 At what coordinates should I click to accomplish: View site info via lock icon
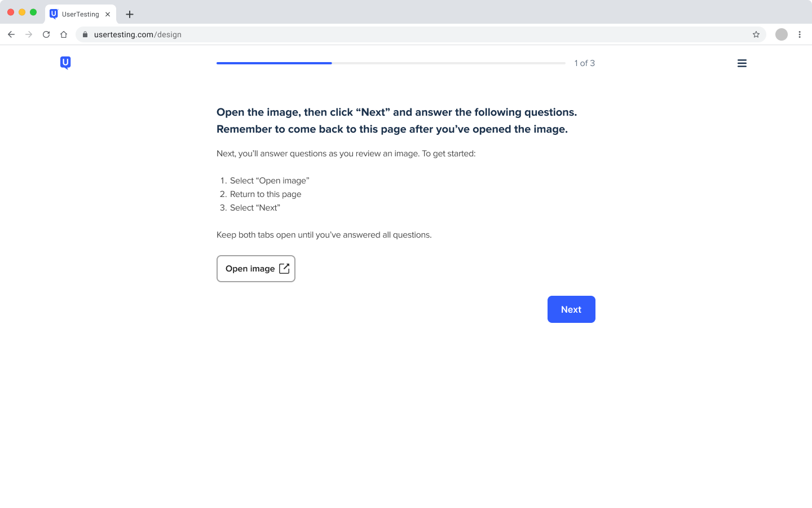coord(85,34)
